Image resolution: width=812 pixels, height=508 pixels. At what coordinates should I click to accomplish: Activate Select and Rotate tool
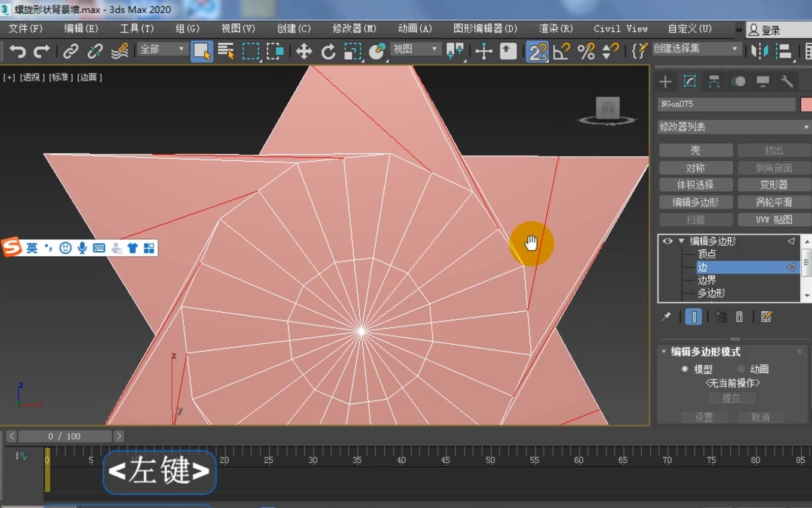tap(328, 51)
